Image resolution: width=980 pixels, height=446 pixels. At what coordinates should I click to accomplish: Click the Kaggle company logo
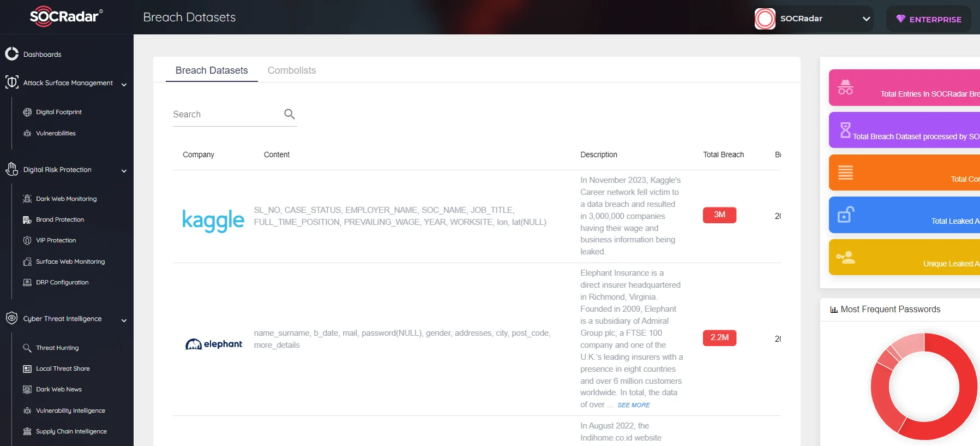point(213,220)
